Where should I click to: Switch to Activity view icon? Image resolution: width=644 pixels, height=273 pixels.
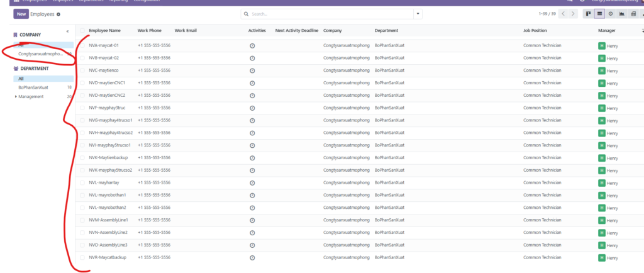(610, 14)
